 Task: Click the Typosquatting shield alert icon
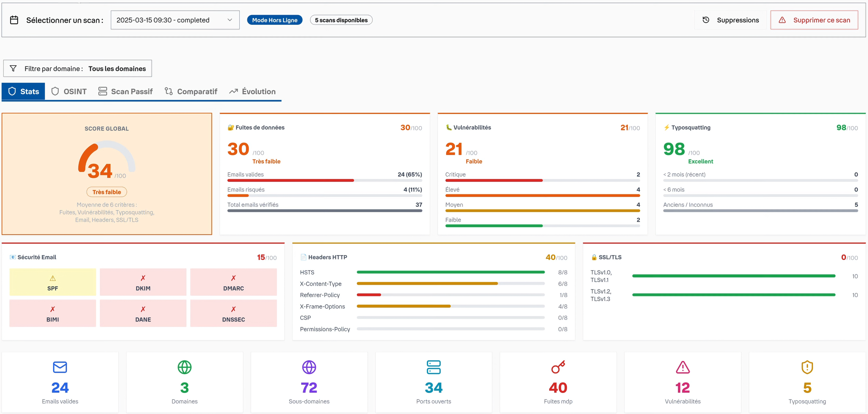pyautogui.click(x=807, y=367)
